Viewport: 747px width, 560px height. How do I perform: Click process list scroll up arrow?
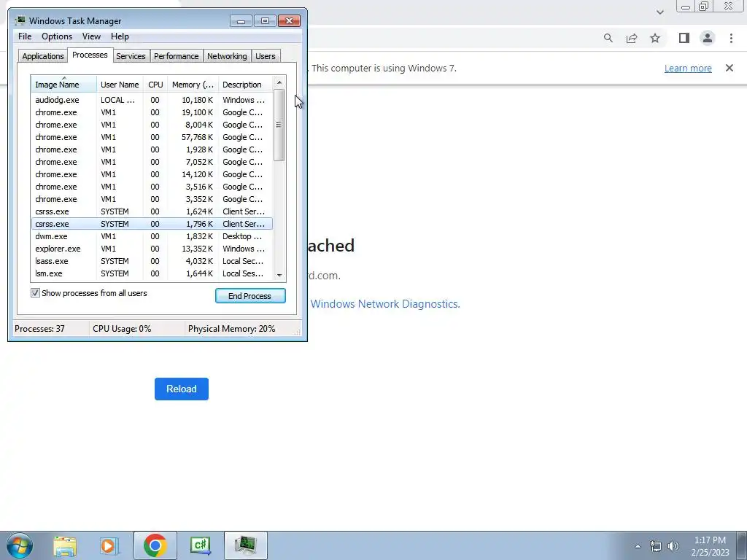coord(279,82)
